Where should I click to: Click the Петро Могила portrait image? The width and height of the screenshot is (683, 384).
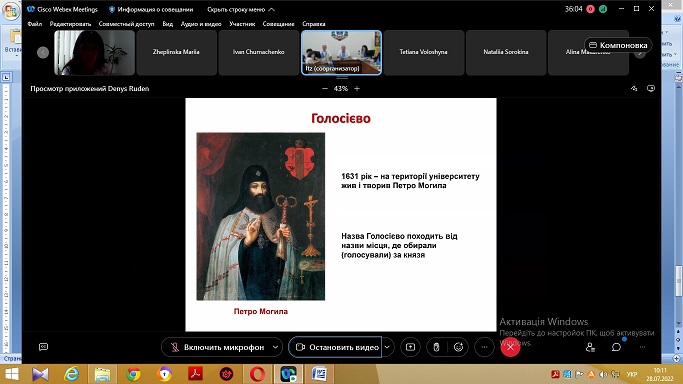click(x=260, y=216)
